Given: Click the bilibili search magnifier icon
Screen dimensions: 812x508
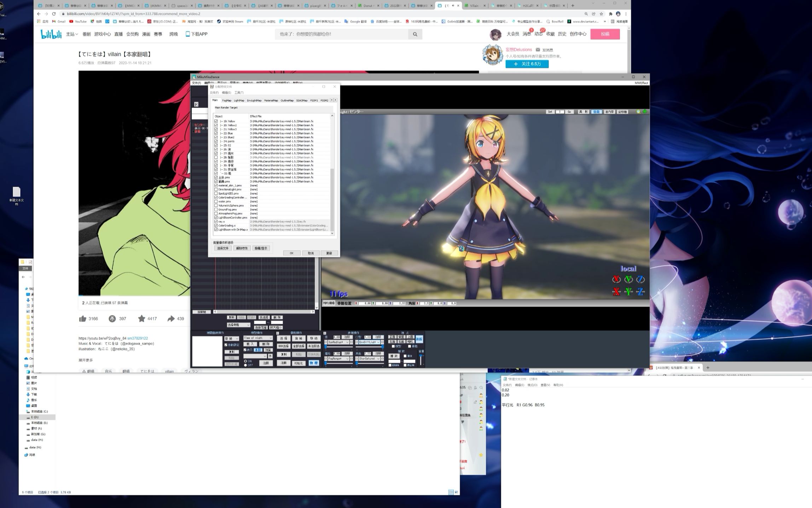Looking at the screenshot, I should pos(415,34).
